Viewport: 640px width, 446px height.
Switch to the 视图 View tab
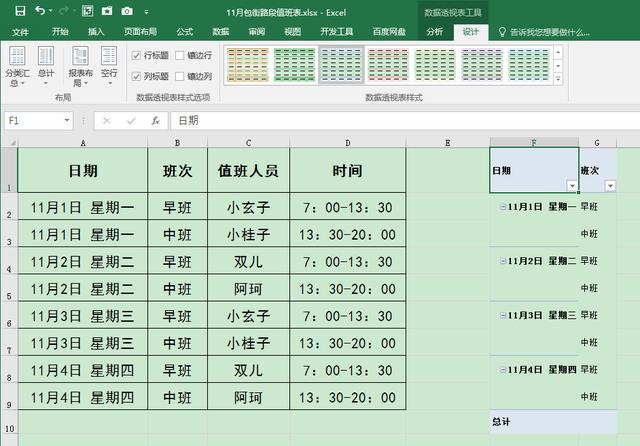[x=293, y=32]
